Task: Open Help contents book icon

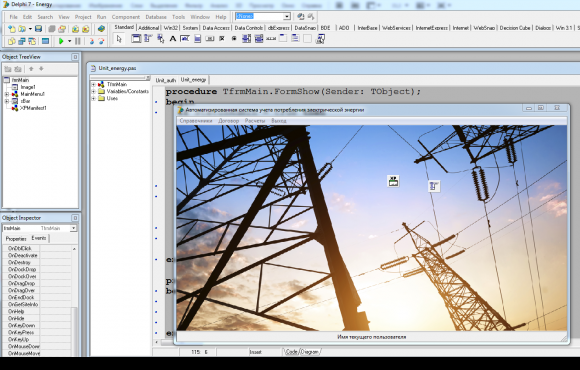Action: pos(101,29)
